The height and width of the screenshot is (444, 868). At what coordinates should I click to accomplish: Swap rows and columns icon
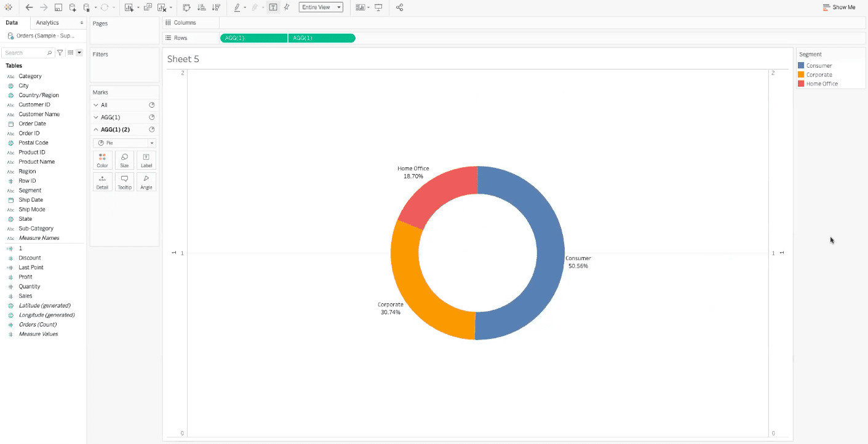[x=186, y=7]
